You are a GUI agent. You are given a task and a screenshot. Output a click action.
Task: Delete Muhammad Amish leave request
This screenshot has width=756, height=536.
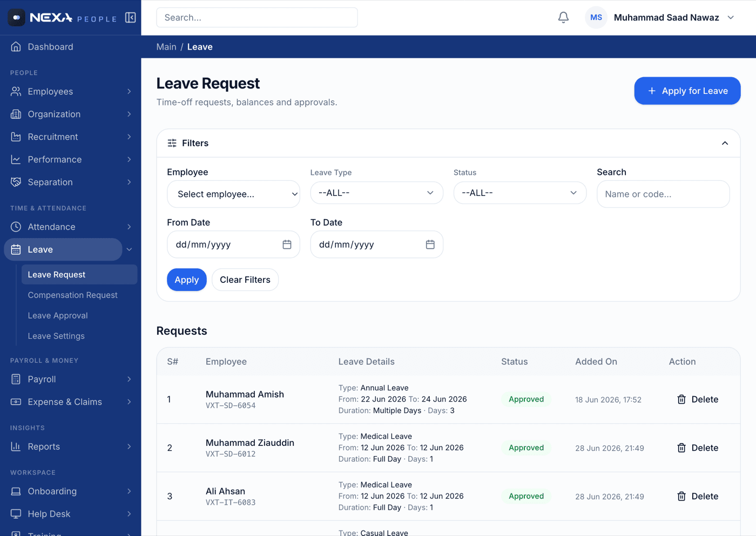point(698,400)
